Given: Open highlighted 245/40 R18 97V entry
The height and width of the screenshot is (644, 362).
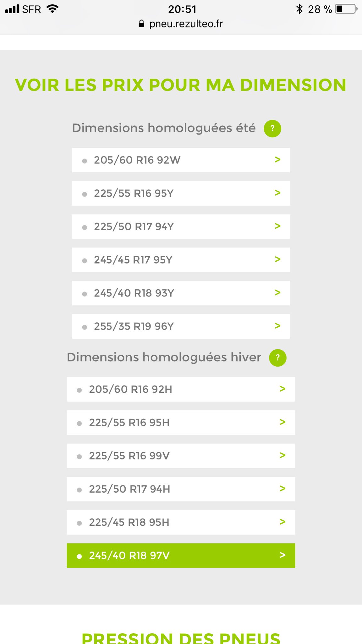Looking at the screenshot, I should point(181,556).
